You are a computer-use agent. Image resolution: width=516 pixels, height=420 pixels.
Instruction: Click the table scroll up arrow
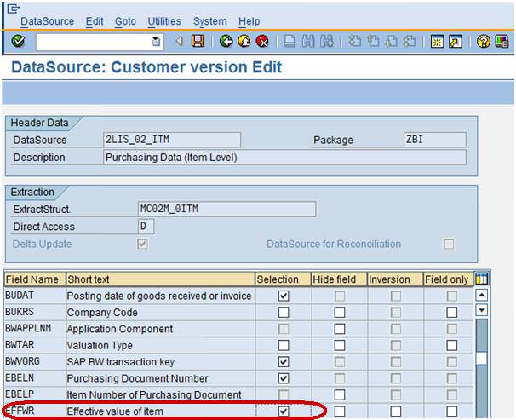click(x=481, y=296)
